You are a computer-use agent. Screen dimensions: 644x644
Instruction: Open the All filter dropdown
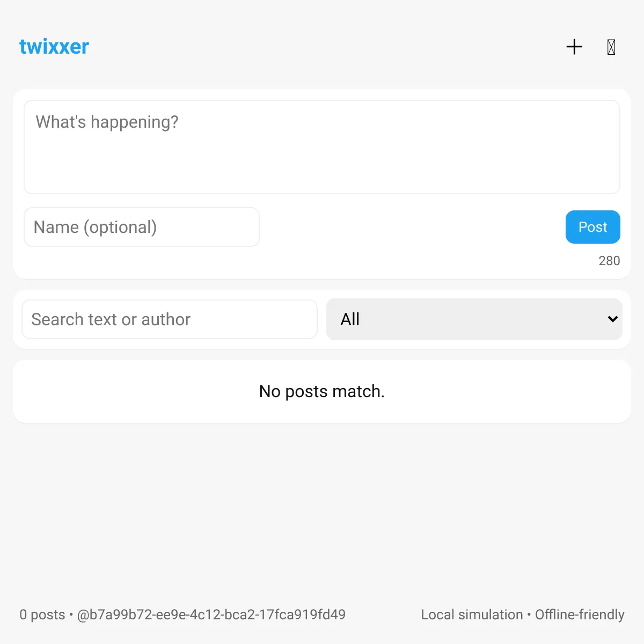[474, 319]
